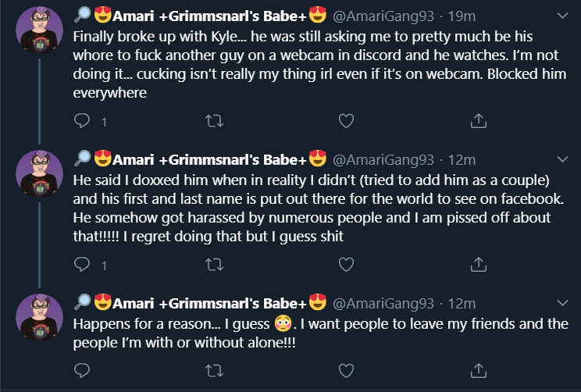Expand the menu chevron on the doxxed tweet
This screenshot has height=392, width=581.
pyautogui.click(x=562, y=159)
